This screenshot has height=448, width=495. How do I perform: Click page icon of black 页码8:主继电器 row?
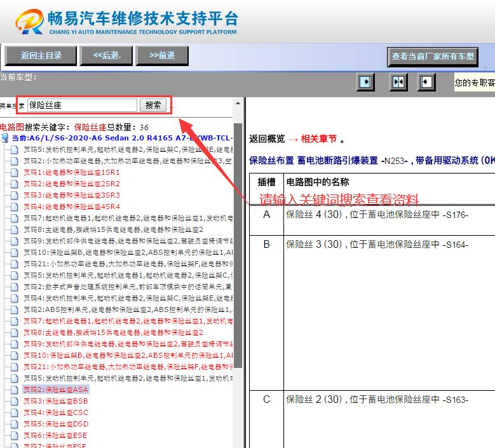tap(14, 229)
